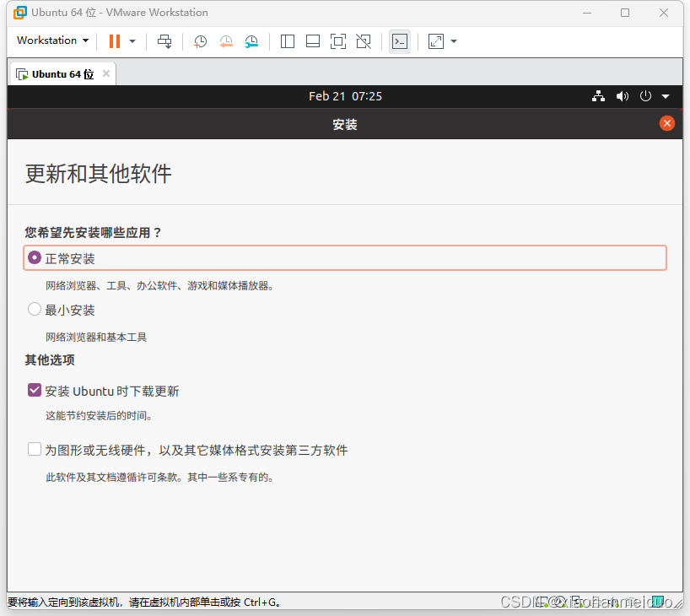The height and width of the screenshot is (616, 690).
Task: Pause the virtual machine
Action: 115,41
